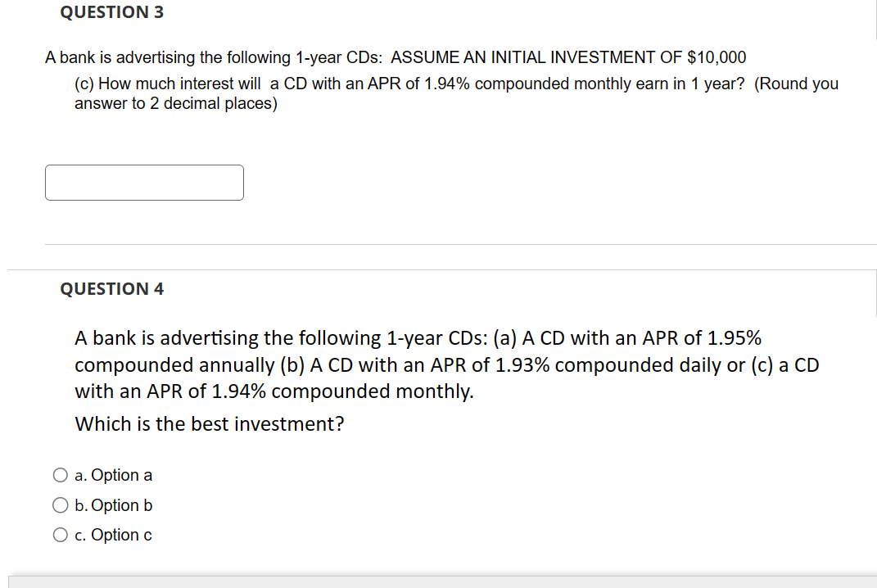Click the 'answer to 2 decimal places)' text
Screen dimensions: 877x588
pyautogui.click(x=176, y=103)
